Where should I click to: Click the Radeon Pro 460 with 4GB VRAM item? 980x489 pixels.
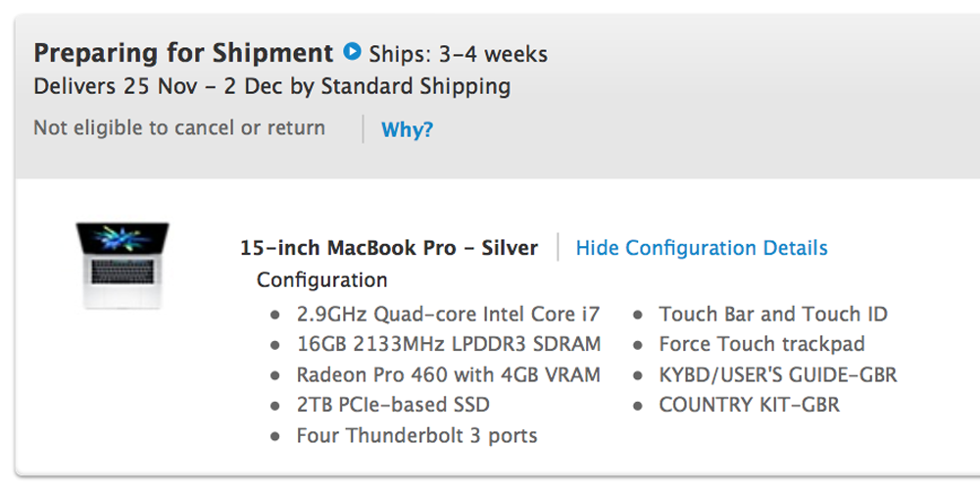[x=449, y=375]
